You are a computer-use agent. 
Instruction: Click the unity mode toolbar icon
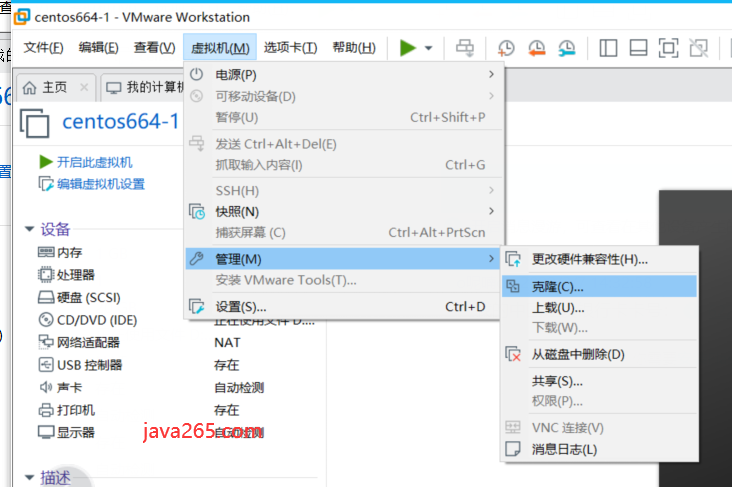(698, 48)
